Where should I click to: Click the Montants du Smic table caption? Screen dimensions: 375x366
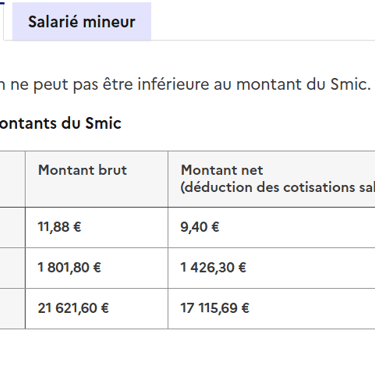tap(60, 123)
